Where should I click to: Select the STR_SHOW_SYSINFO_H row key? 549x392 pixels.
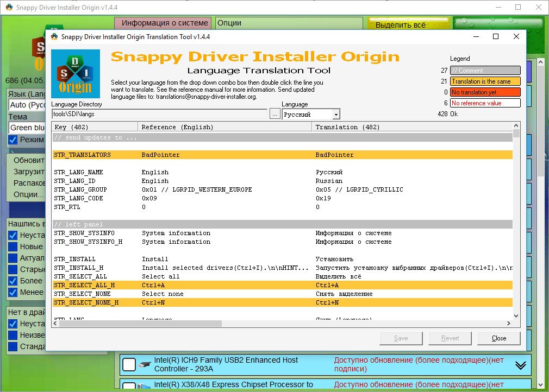[x=88, y=242]
